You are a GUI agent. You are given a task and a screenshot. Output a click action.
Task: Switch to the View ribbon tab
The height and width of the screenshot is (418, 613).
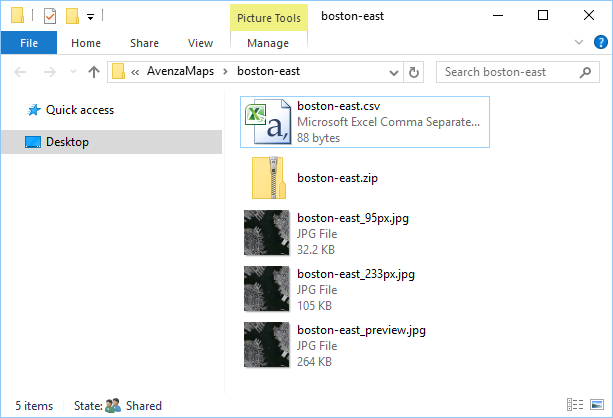tap(200, 43)
